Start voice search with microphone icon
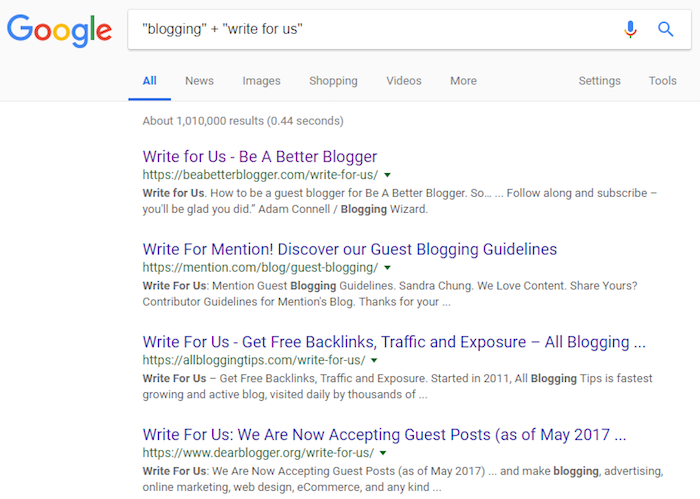This screenshot has width=700, height=499. pos(630,29)
